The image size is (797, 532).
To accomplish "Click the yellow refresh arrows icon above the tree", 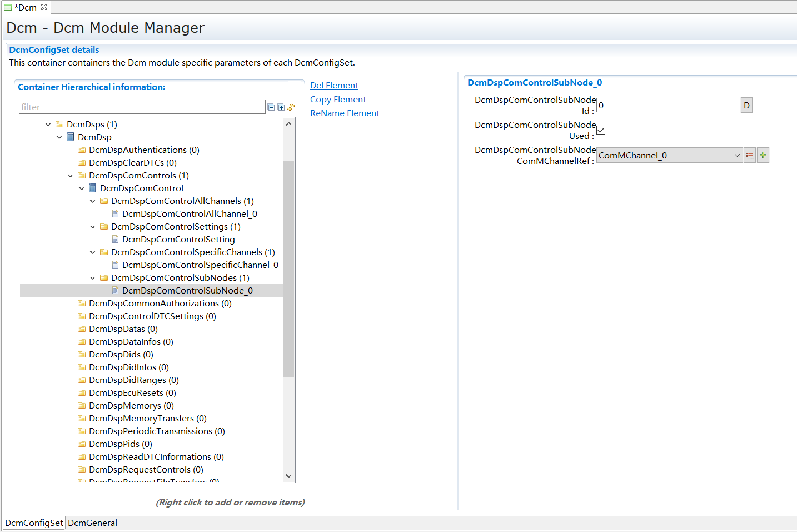I will click(x=290, y=107).
